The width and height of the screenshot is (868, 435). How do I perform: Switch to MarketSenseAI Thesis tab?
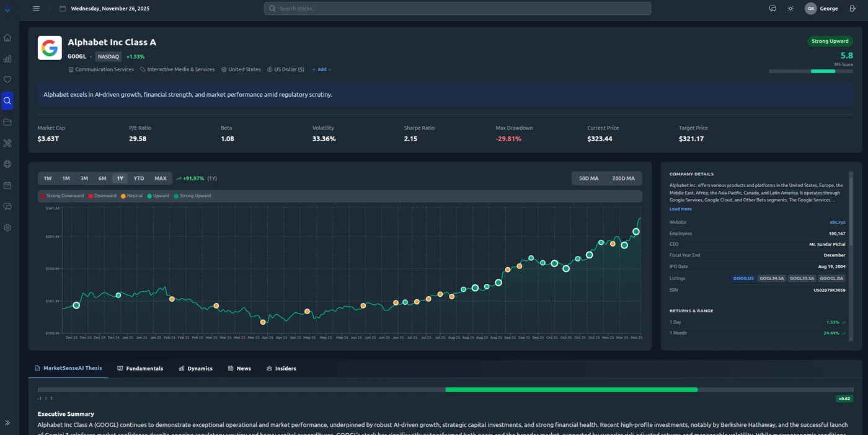pyautogui.click(x=68, y=368)
